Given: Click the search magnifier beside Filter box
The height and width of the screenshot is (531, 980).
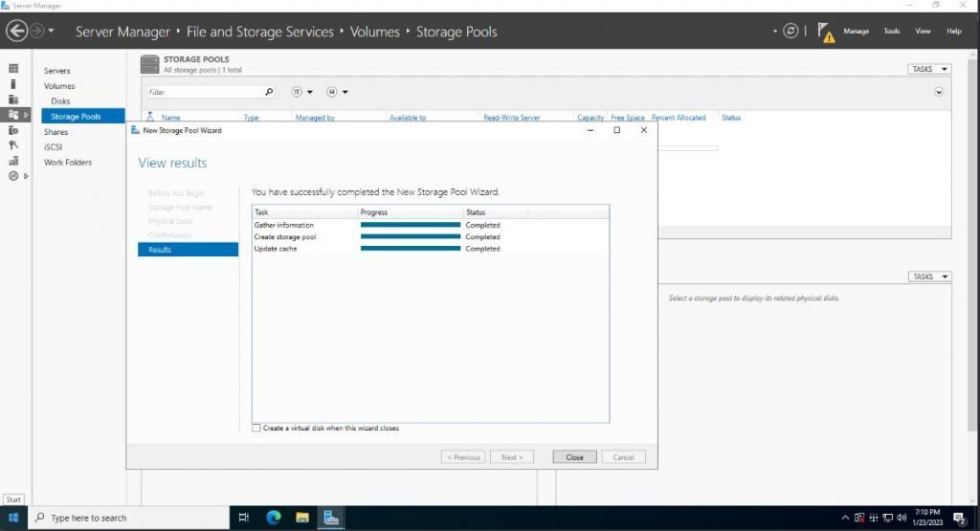Looking at the screenshot, I should pos(269,92).
